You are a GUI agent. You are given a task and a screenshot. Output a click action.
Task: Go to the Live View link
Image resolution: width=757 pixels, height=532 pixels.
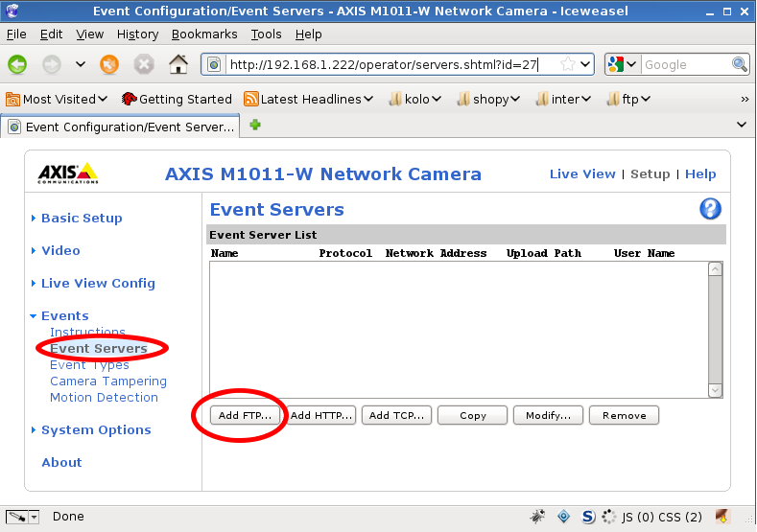(582, 174)
